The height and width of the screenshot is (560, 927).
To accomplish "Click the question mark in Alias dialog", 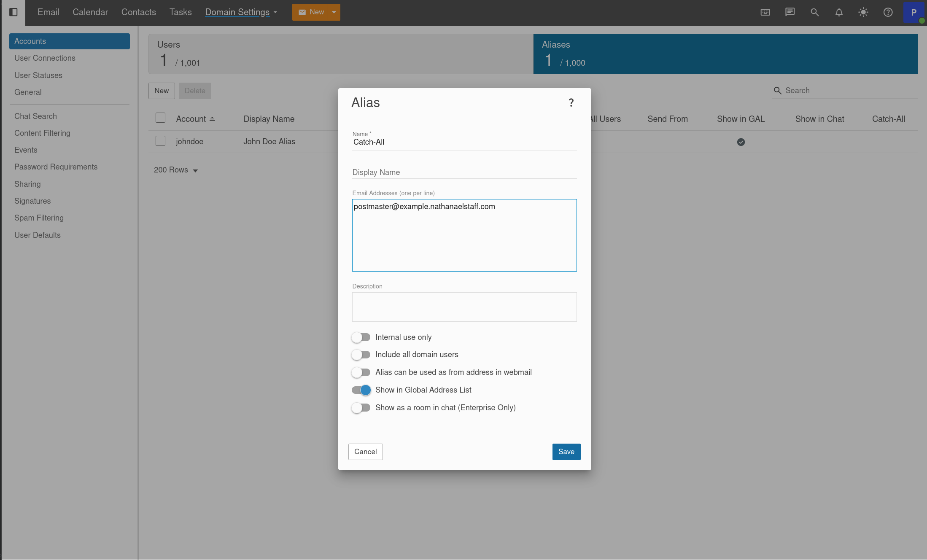I will coord(571,102).
